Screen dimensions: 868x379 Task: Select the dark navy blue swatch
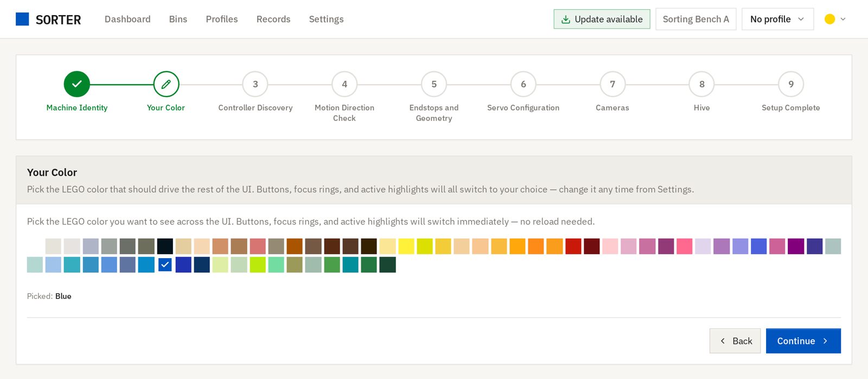[x=202, y=265]
